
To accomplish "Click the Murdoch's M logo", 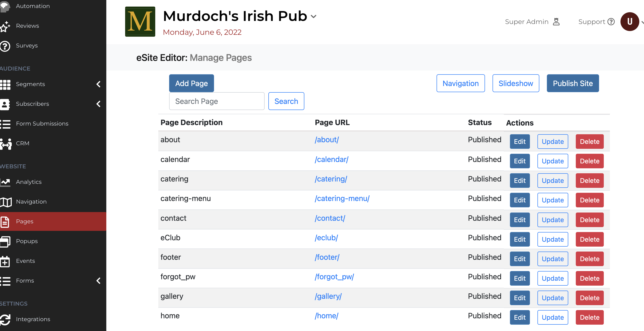I will point(140,22).
